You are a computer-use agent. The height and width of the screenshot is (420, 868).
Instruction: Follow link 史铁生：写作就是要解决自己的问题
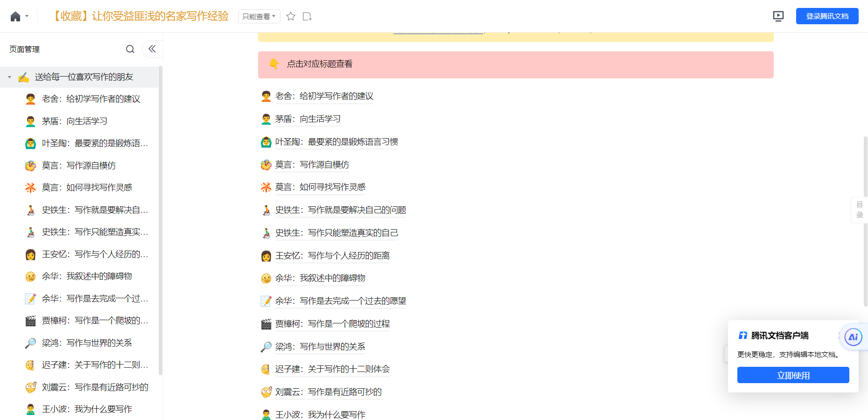(x=341, y=210)
